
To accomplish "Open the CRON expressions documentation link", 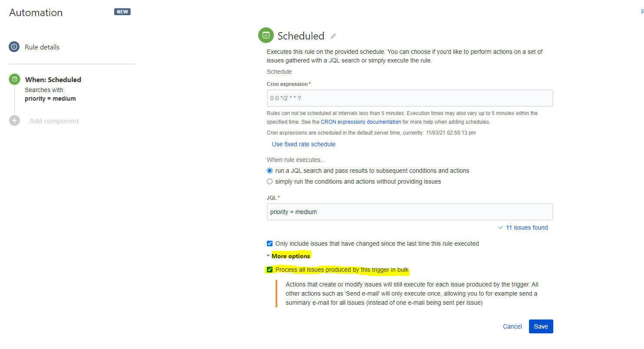I will (x=361, y=122).
